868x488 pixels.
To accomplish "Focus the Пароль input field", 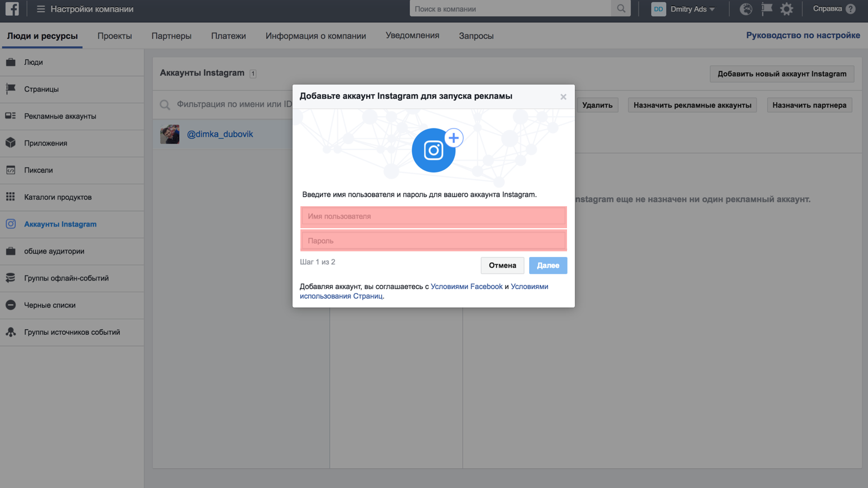I will [x=433, y=241].
